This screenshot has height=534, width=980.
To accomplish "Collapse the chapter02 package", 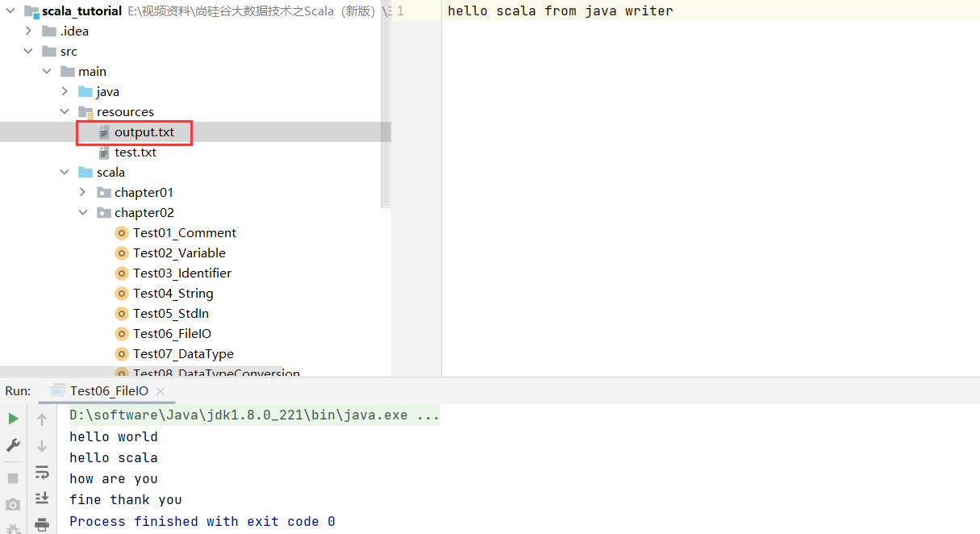I will click(x=83, y=213).
